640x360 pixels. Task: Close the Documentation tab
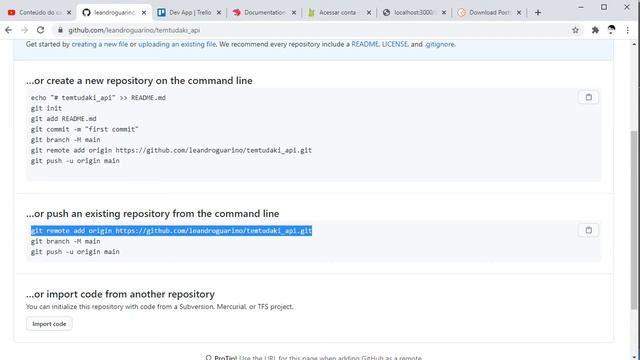[294, 13]
